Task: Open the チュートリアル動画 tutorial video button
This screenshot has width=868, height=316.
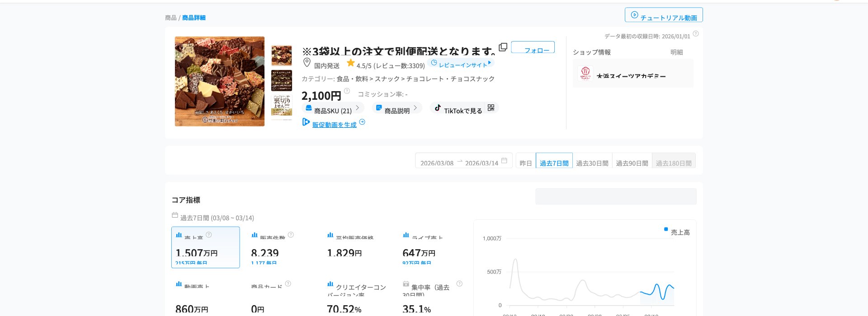Action: point(664,15)
